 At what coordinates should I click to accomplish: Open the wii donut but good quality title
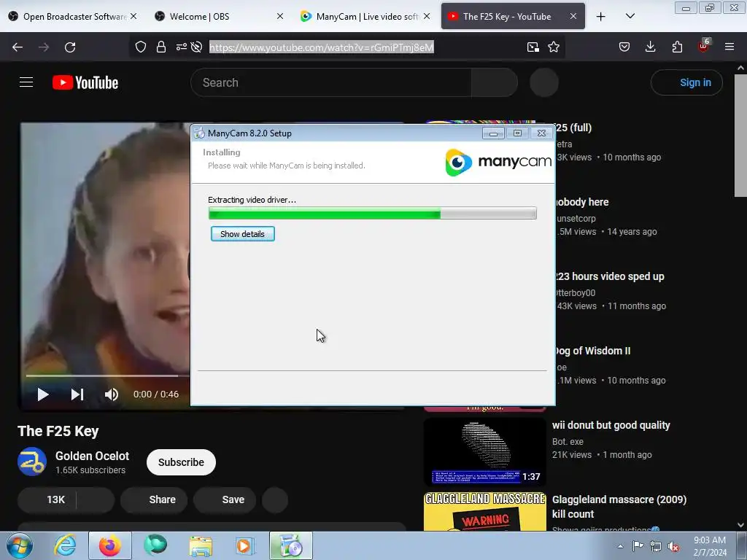point(611,425)
